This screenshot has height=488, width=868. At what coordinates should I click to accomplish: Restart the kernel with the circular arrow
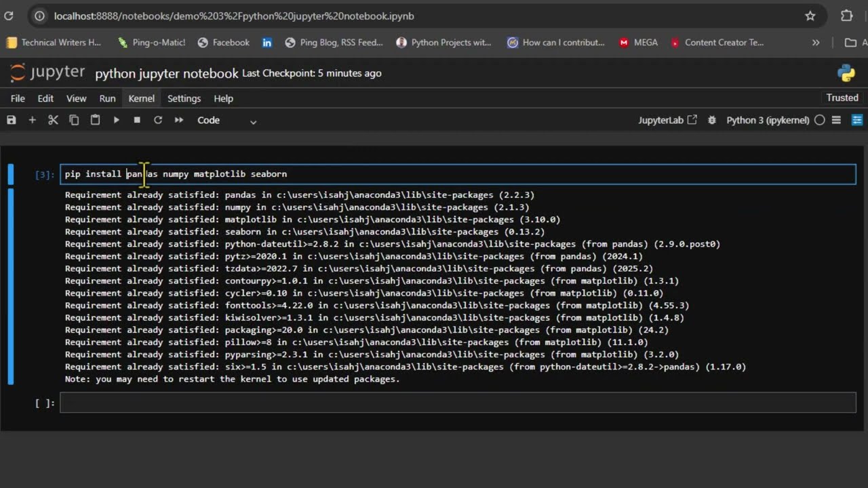pos(158,120)
